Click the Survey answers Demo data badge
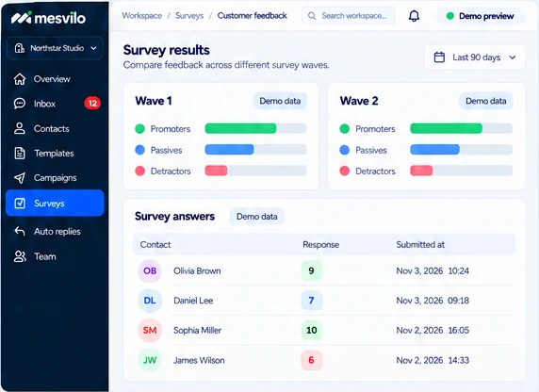This screenshot has height=392, width=539. (257, 217)
